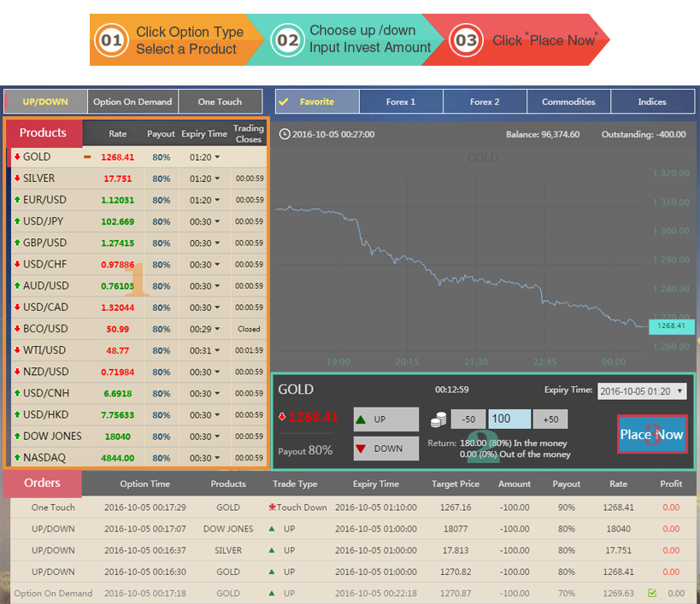Select the DOWN trade direction button
Screen dimensions: 700x604
coord(386,449)
